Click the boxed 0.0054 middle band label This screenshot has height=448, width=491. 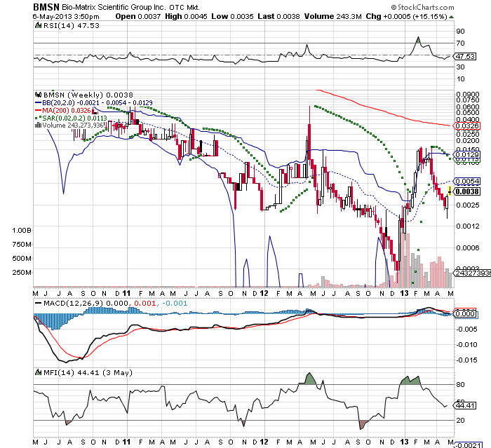(x=467, y=182)
